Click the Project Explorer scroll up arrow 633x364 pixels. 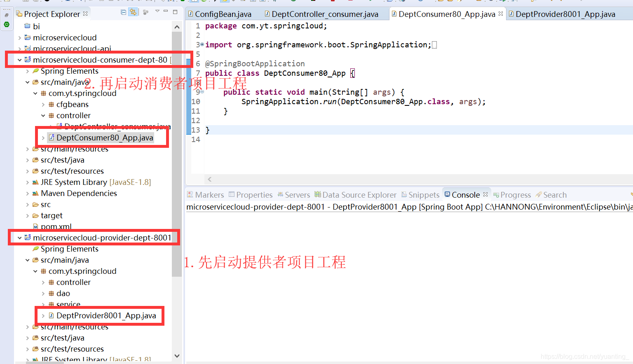(177, 27)
